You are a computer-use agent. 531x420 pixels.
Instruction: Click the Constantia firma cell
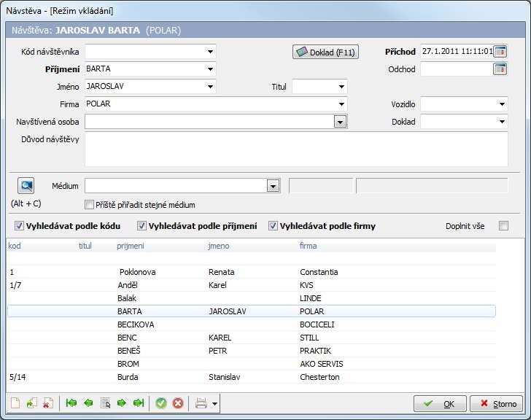(x=319, y=272)
